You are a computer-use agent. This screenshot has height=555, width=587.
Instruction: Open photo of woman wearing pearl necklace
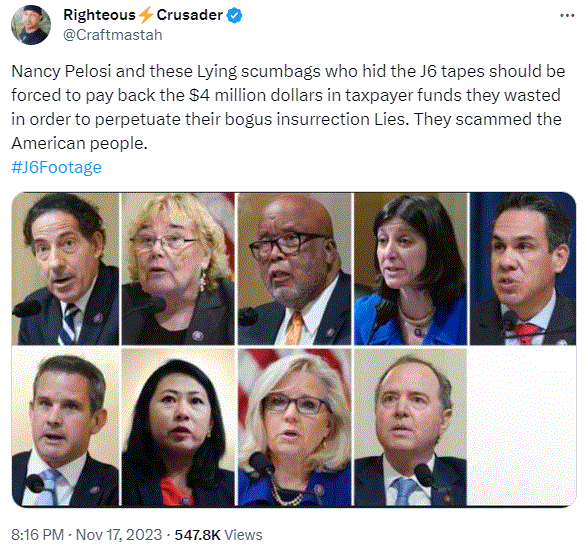[x=294, y=427]
